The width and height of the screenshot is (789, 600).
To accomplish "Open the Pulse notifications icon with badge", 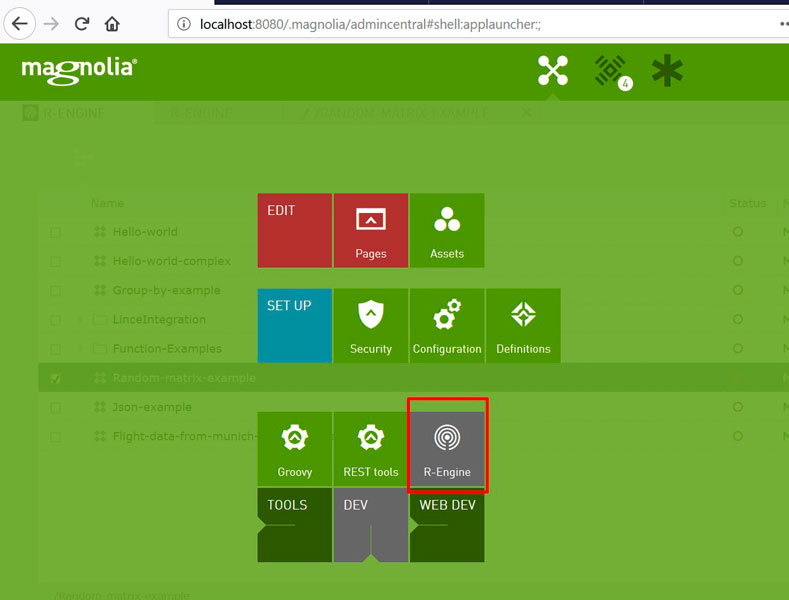I will (611, 71).
